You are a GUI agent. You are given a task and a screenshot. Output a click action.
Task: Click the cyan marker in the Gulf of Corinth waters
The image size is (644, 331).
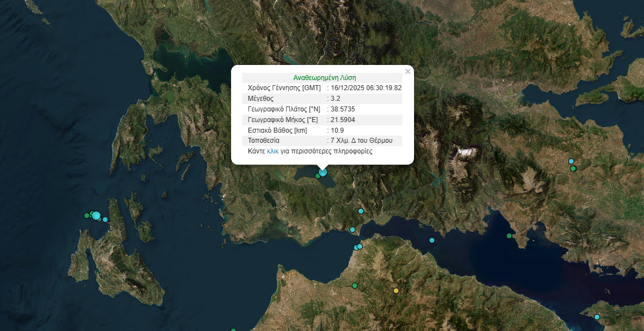click(432, 240)
